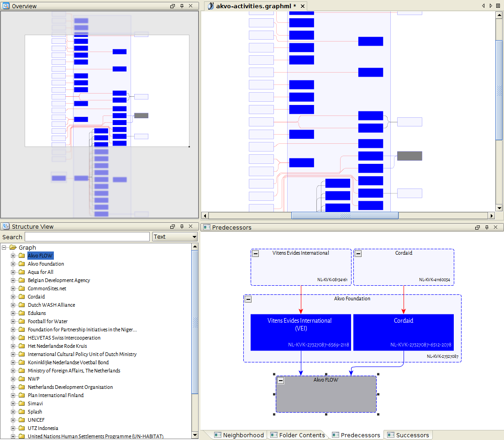504x440 pixels.
Task: Select UNICEF in the structure tree
Action: (36, 420)
